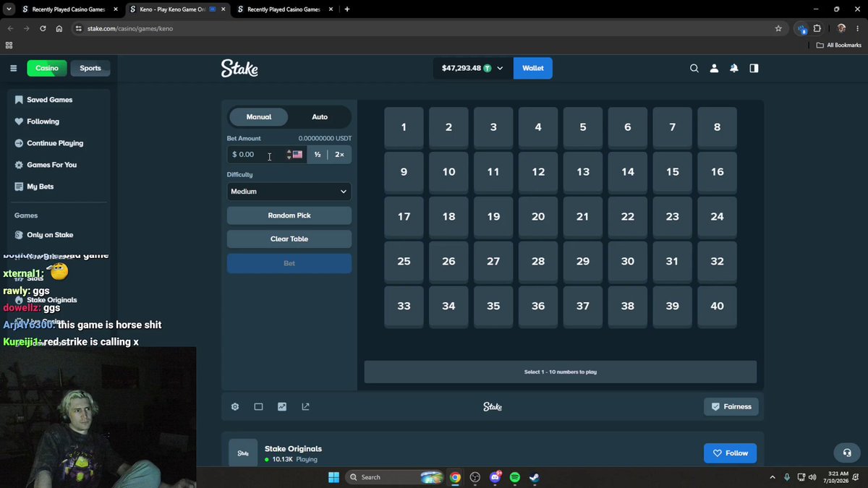Open the Chrome tab search dropdown
Viewport: 868px width, 488px height.
pyautogui.click(x=9, y=9)
